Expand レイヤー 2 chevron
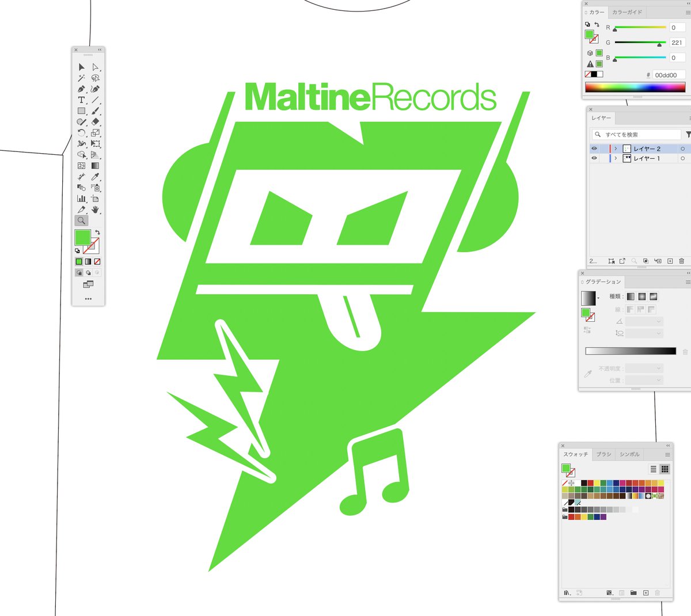Screen dimensions: 691x616 pos(616,149)
